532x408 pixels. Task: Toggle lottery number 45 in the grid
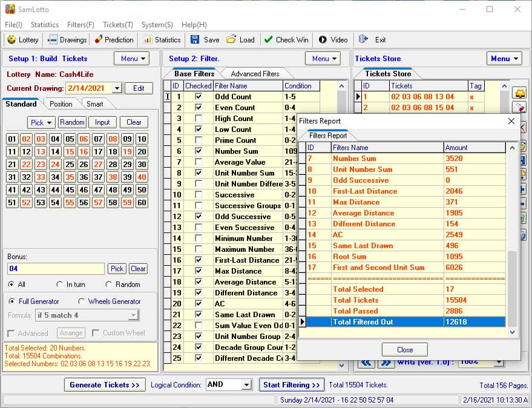point(70,189)
